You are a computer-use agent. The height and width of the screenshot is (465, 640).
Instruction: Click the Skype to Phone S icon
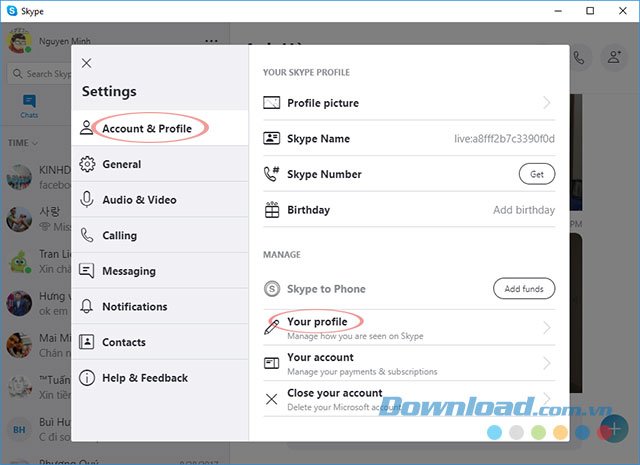click(272, 289)
